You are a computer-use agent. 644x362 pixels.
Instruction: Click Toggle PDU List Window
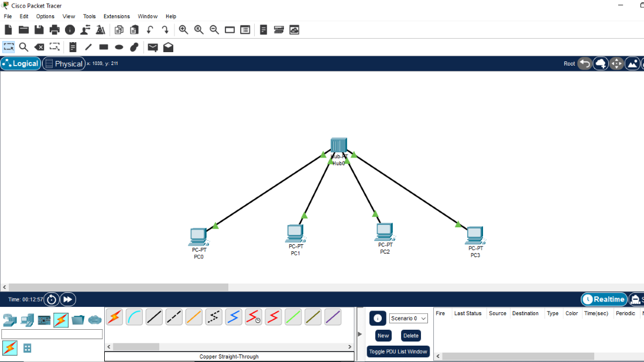(398, 351)
